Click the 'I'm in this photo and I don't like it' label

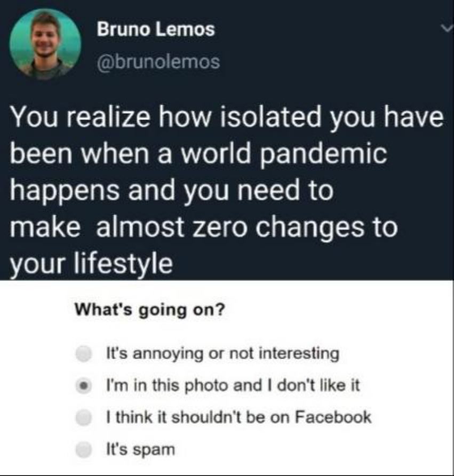233,385
